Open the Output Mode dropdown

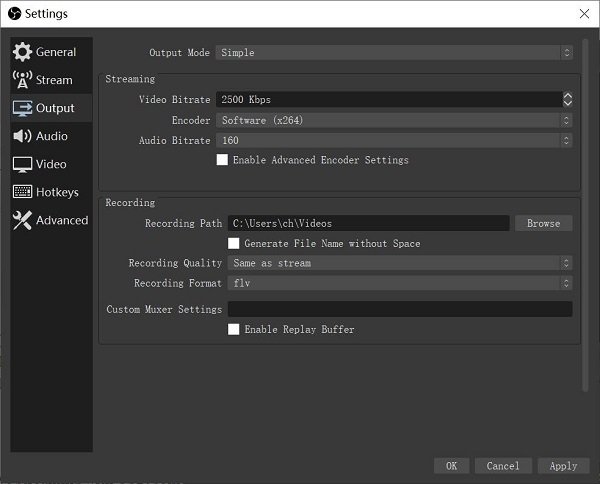pos(394,53)
